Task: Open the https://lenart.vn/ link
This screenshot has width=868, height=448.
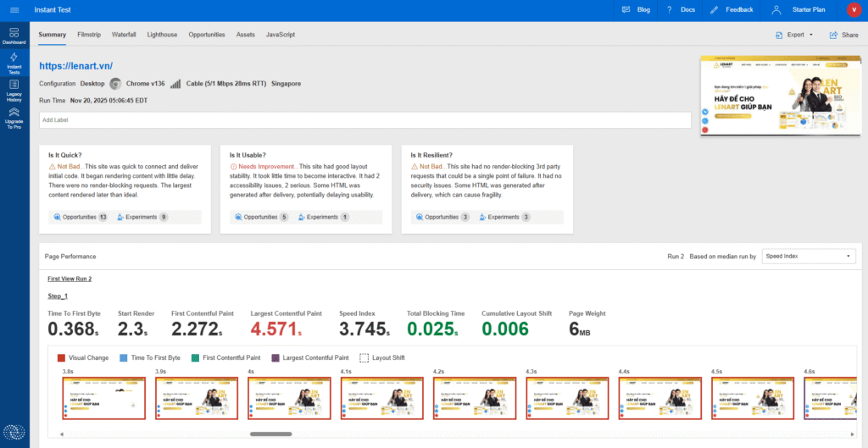Action: pyautogui.click(x=75, y=66)
